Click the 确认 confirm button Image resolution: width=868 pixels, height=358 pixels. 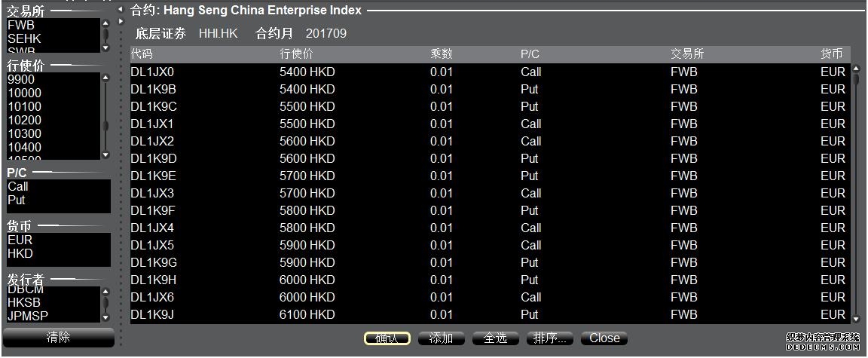click(x=387, y=338)
